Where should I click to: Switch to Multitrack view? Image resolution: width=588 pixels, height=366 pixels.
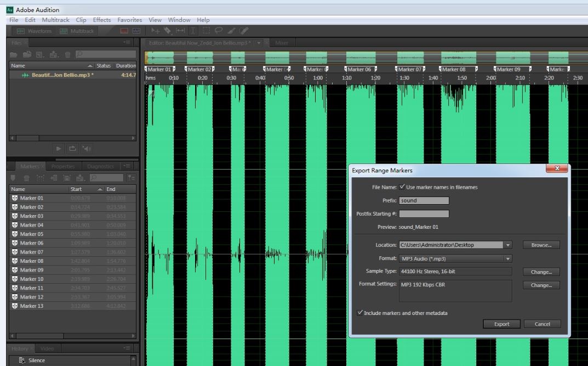pyautogui.click(x=77, y=31)
